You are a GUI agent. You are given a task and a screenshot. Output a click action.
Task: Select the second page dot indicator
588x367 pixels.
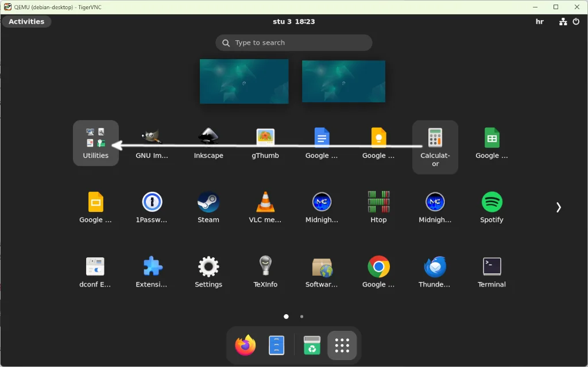[301, 316]
